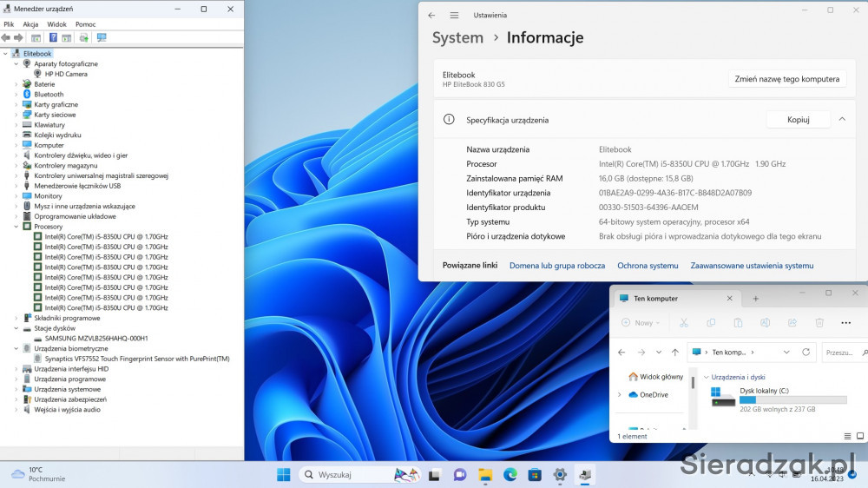
Task: Click the Back arrow in Device Manager toolbar
Action: 5,37
